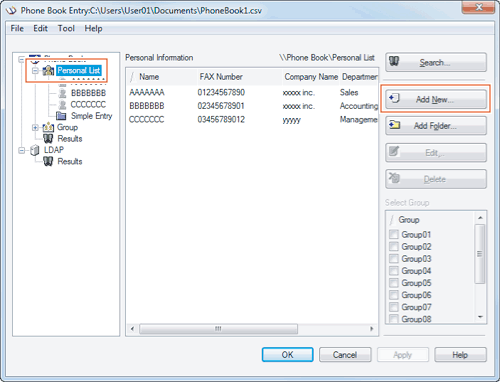Select Simple Entry in the tree

pyautogui.click(x=92, y=116)
